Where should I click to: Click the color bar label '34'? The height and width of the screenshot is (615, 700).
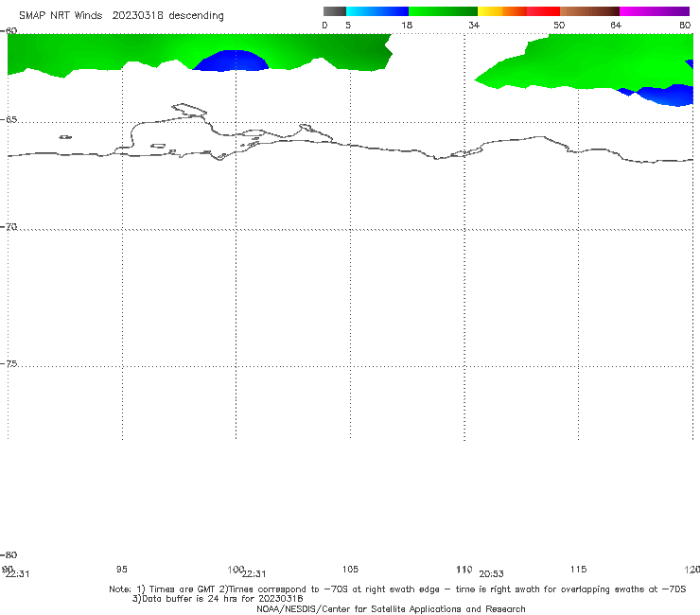474,25
